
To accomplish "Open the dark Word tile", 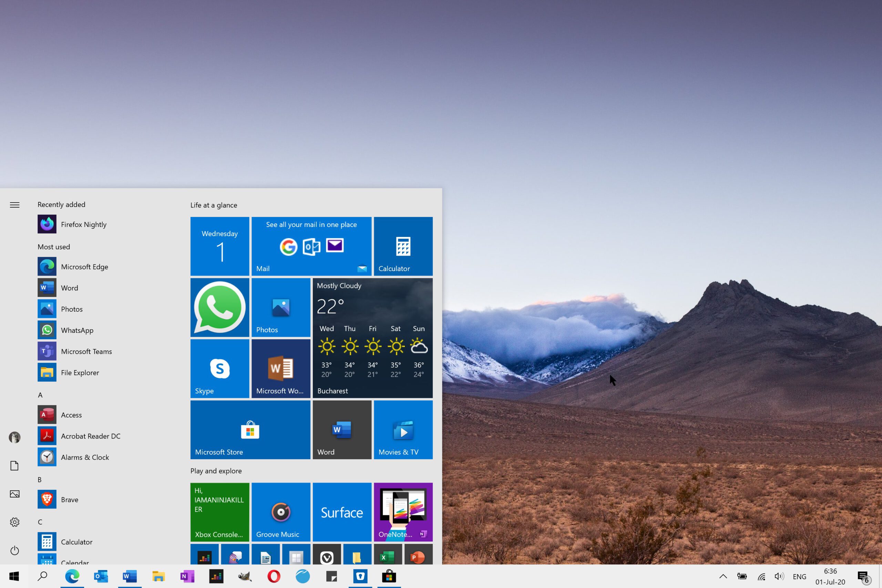I will [x=342, y=430].
